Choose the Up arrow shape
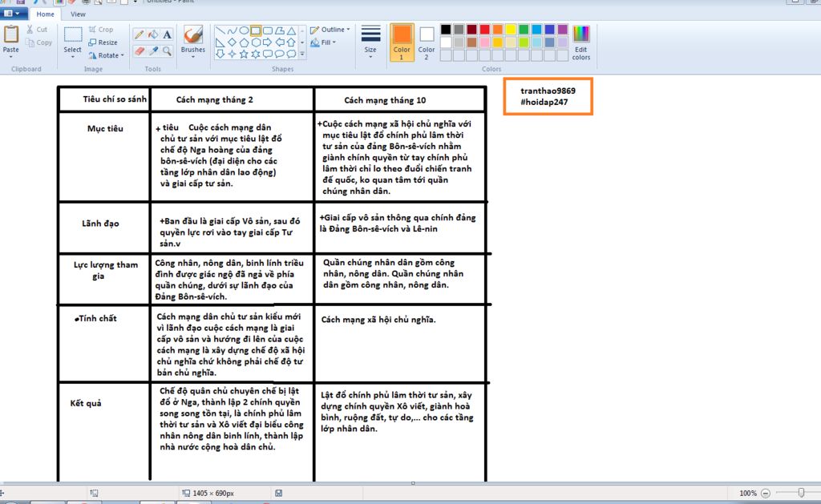The height and width of the screenshot is (504, 821). (291, 42)
